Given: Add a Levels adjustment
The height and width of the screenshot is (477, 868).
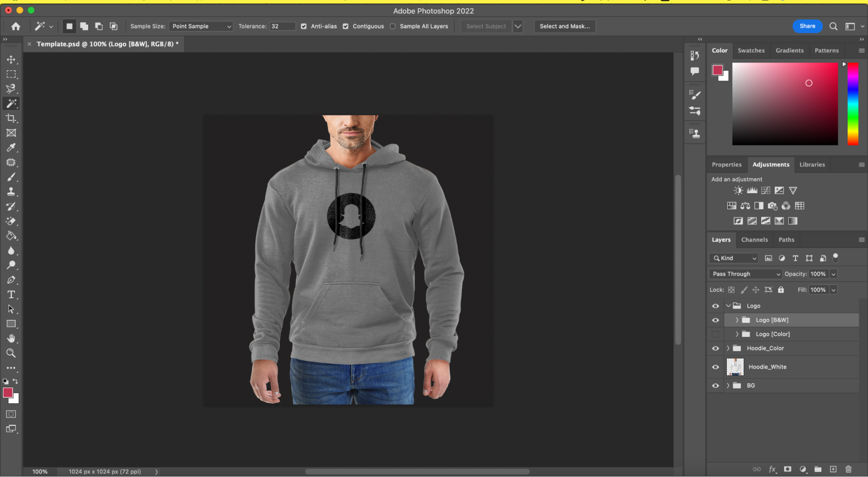Looking at the screenshot, I should (x=752, y=191).
